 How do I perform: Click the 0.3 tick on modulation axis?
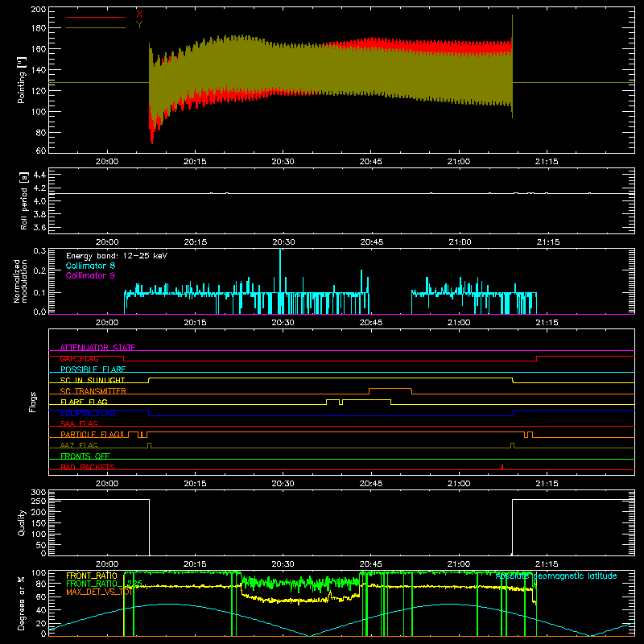click(x=39, y=251)
